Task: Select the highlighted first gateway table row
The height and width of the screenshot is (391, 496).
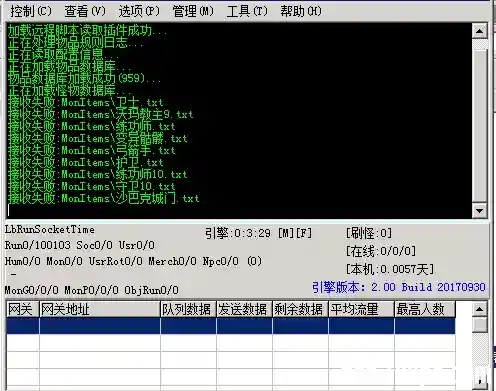Action: pos(231,326)
